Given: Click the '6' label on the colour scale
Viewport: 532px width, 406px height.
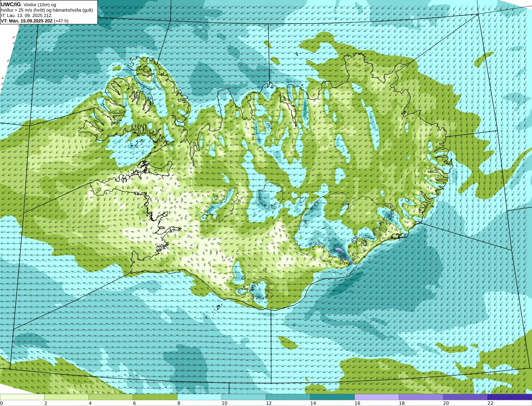Looking at the screenshot, I should click(134, 403).
